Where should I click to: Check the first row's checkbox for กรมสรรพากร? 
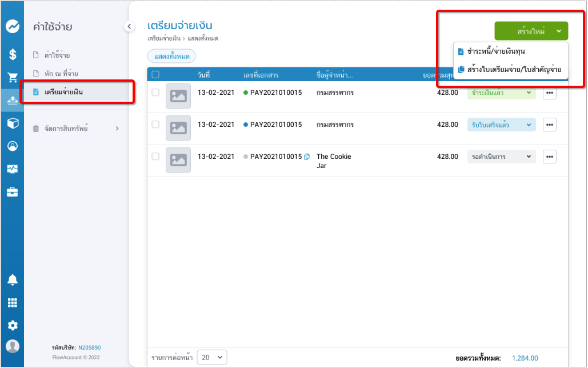click(155, 93)
